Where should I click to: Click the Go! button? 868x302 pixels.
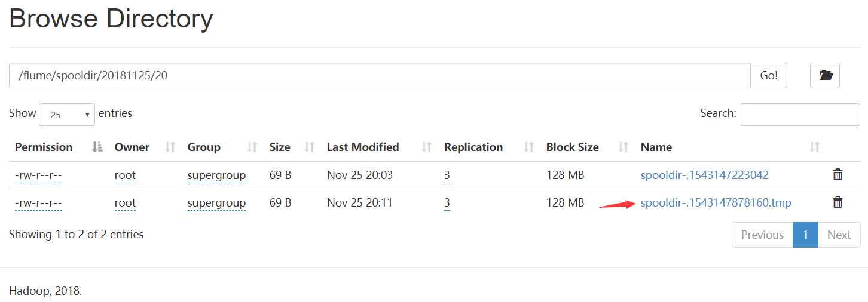click(769, 76)
